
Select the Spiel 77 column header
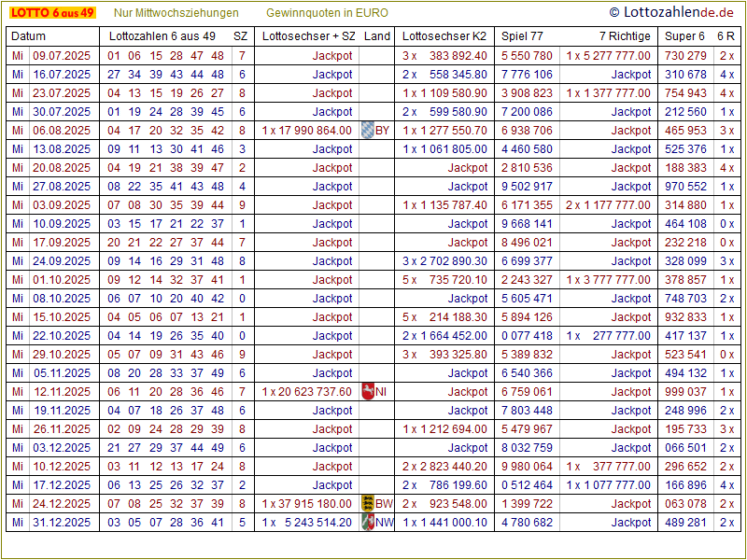click(x=522, y=36)
